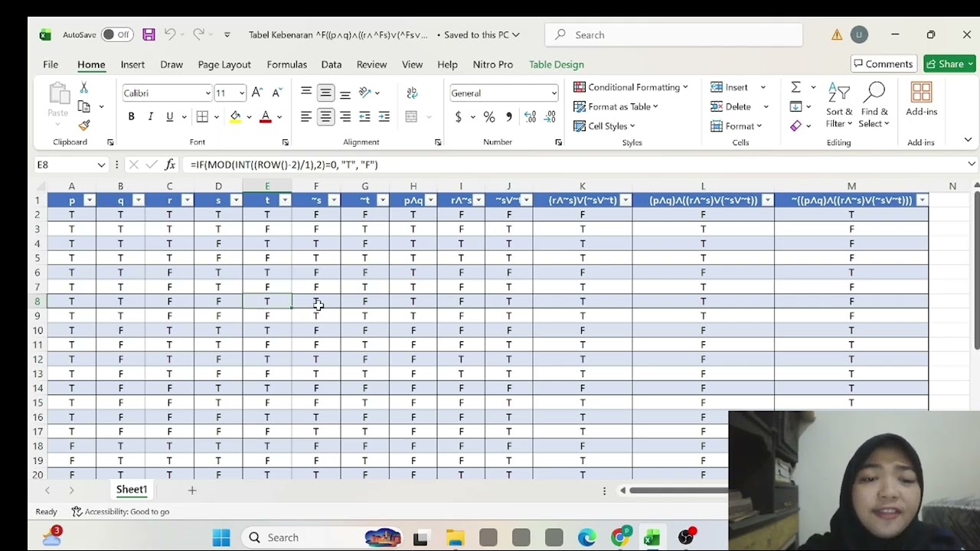Click the Orientation angled text icon

click(x=365, y=93)
